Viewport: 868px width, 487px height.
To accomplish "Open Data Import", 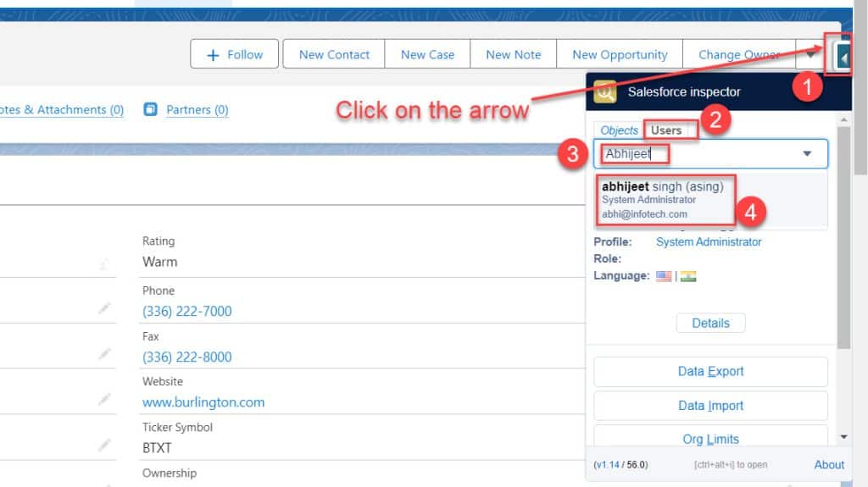I will click(711, 406).
